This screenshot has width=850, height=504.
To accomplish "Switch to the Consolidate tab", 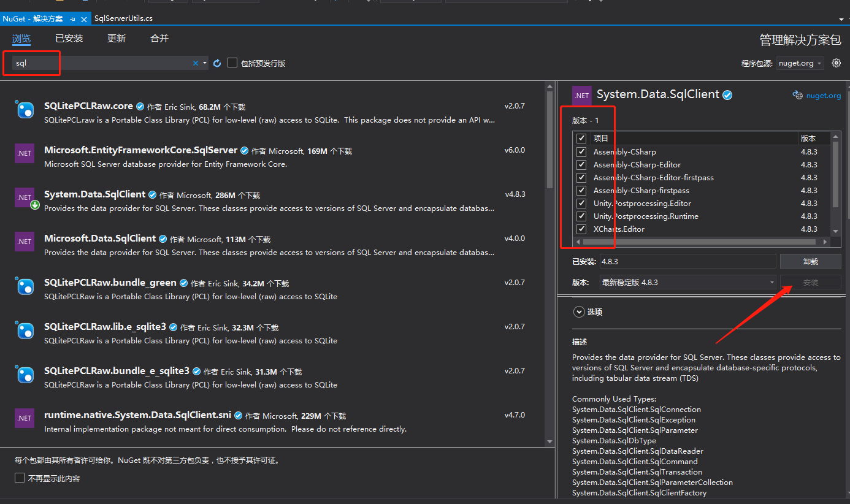I will (159, 39).
